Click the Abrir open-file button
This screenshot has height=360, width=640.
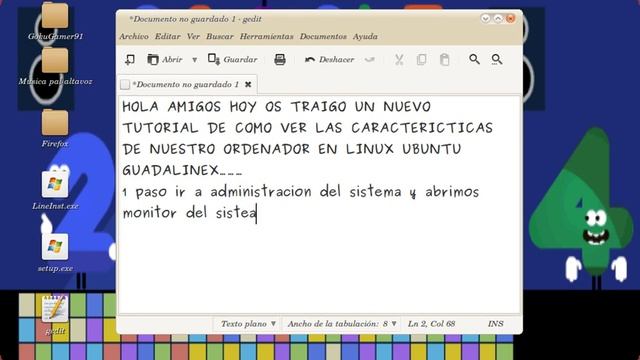(x=164, y=60)
